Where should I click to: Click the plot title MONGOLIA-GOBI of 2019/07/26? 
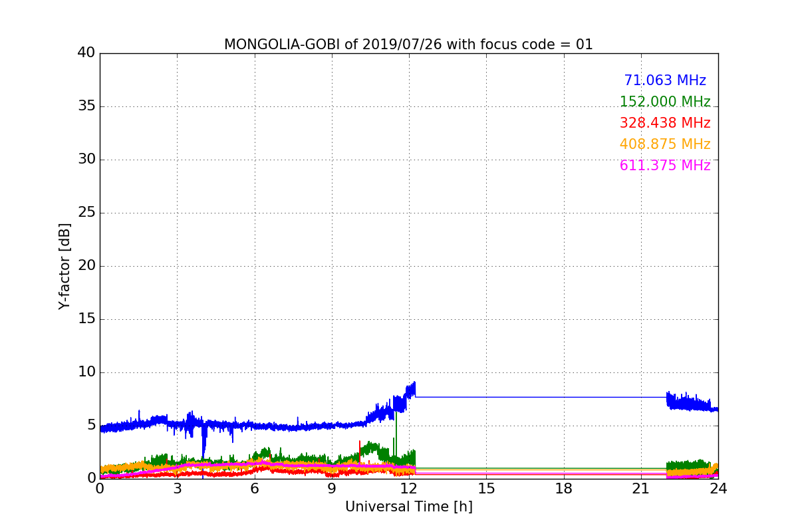408,45
